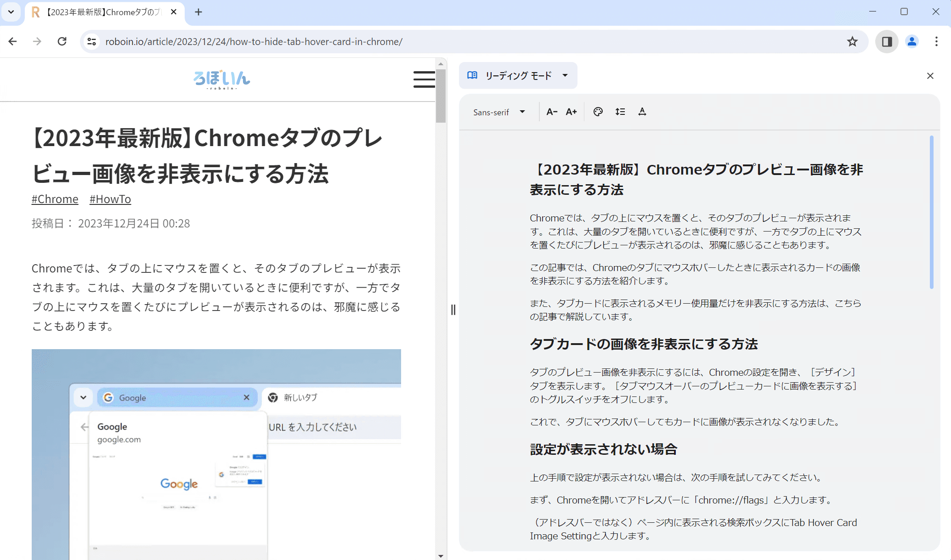View site information icon in address bar
Viewport: 951px width, 560px height.
coord(92,41)
